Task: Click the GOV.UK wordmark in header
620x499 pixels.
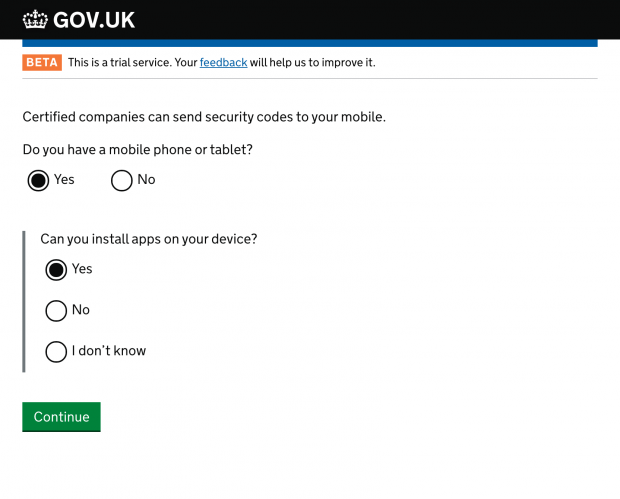Action: pos(94,20)
